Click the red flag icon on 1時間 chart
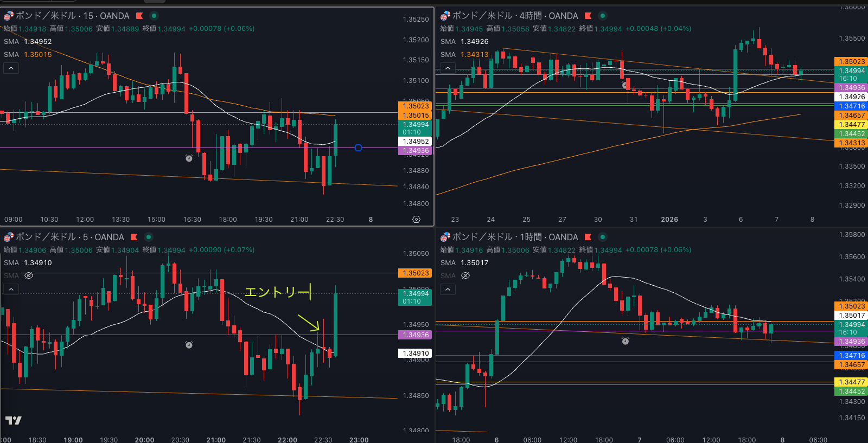The image size is (868, 443). (588, 237)
